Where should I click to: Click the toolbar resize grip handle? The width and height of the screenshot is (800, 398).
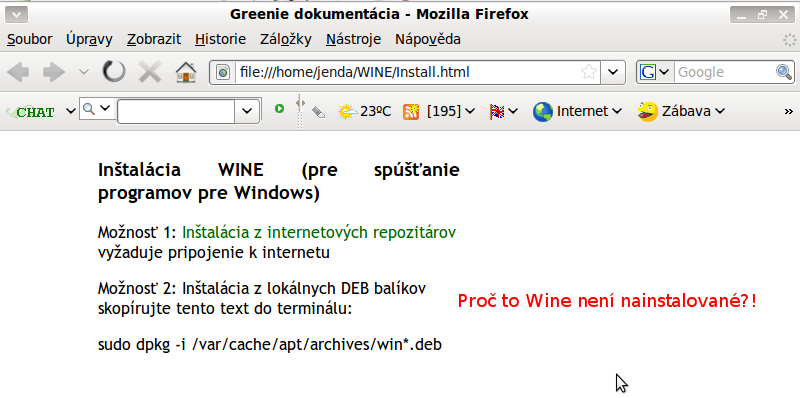click(x=300, y=111)
